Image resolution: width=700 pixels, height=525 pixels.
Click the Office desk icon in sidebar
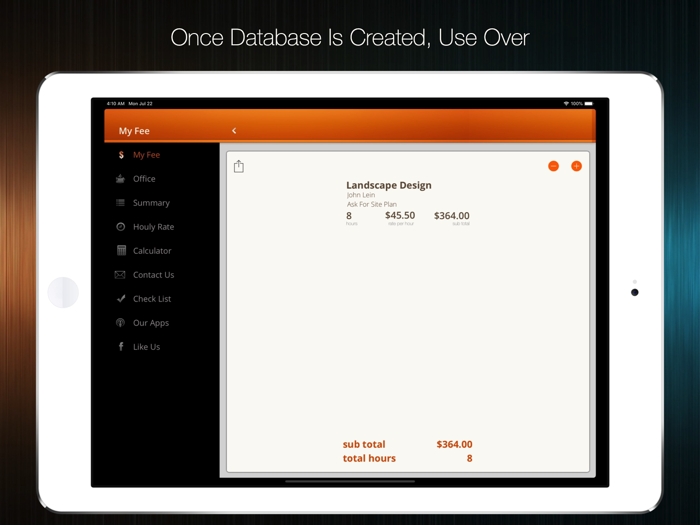tap(121, 179)
